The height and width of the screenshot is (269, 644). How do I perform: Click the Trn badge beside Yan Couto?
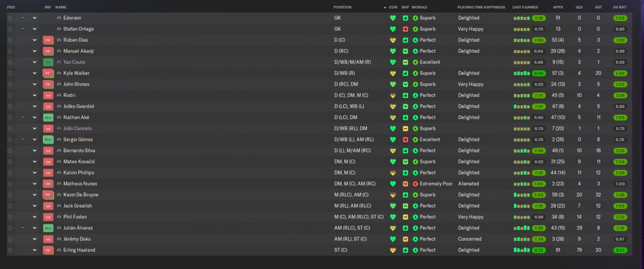coord(48,62)
